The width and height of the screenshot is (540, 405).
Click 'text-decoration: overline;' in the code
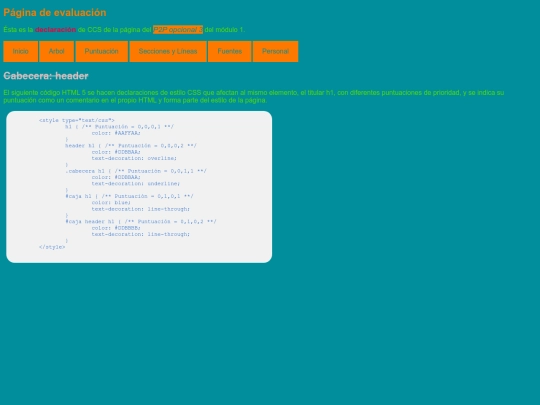134,158
